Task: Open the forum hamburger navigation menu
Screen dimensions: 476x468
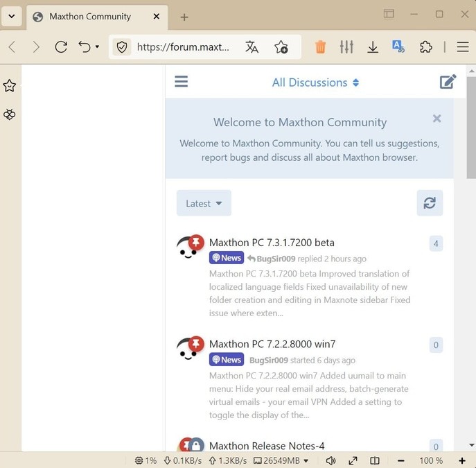Action: pyautogui.click(x=182, y=81)
